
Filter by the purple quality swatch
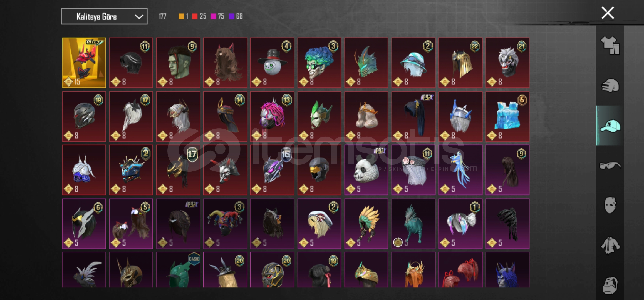click(232, 16)
